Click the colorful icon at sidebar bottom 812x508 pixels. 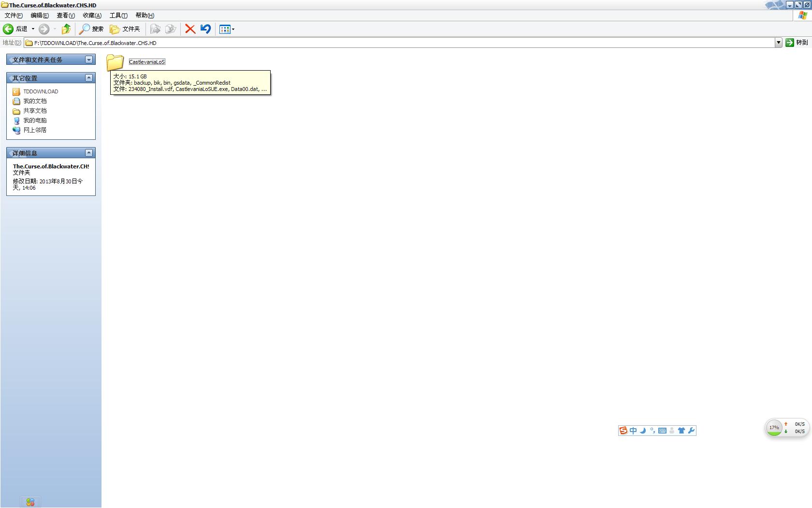pyautogui.click(x=30, y=502)
